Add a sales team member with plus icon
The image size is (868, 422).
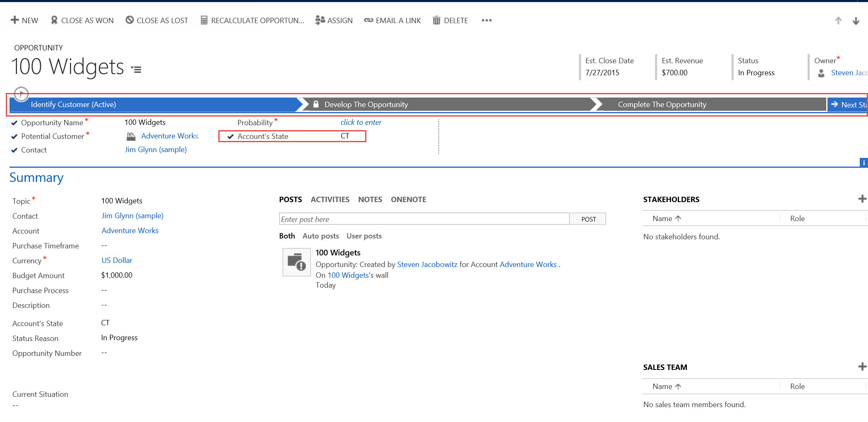coord(862,367)
